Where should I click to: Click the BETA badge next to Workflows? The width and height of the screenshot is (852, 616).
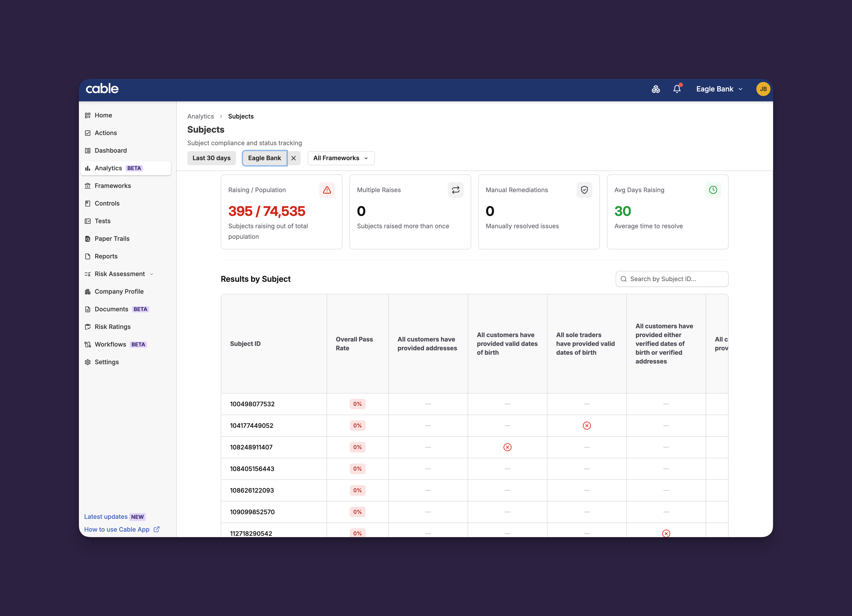point(138,344)
